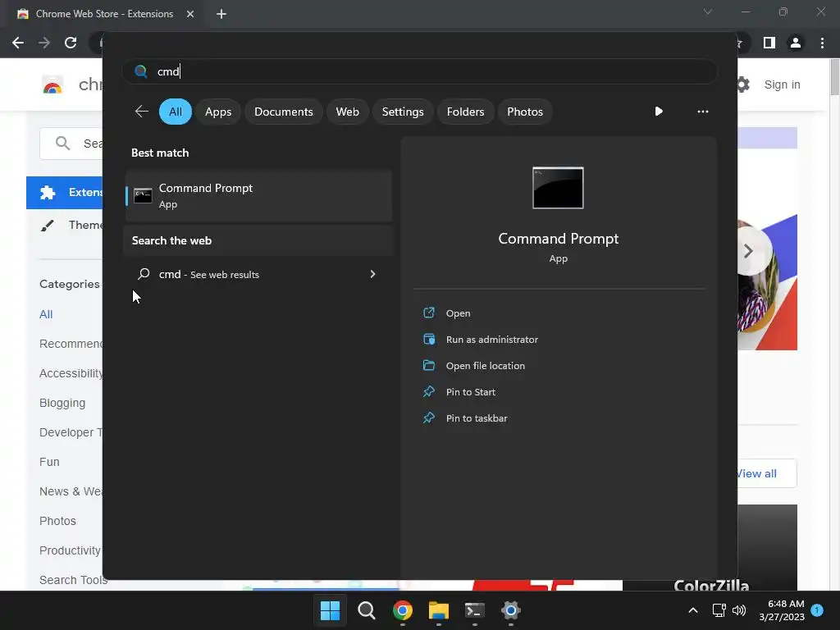Screen dimensions: 840x630
Task: Click the Pin to taskbar pin icon
Action: point(429,418)
